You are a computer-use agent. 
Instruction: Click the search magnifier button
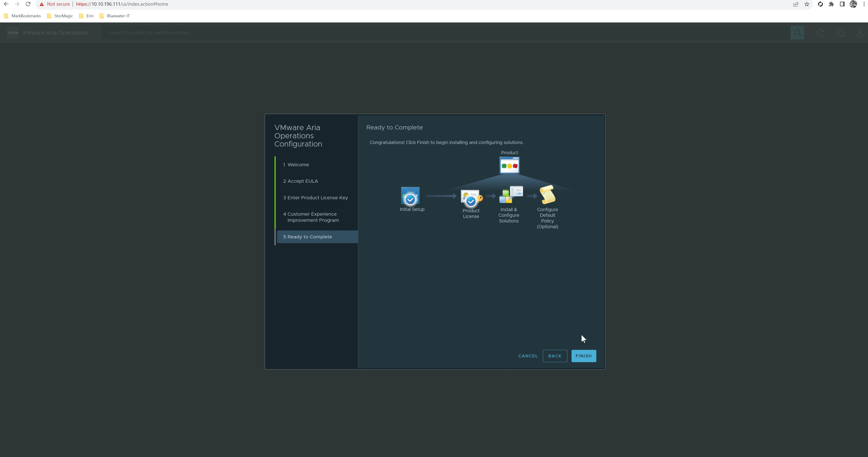(797, 33)
